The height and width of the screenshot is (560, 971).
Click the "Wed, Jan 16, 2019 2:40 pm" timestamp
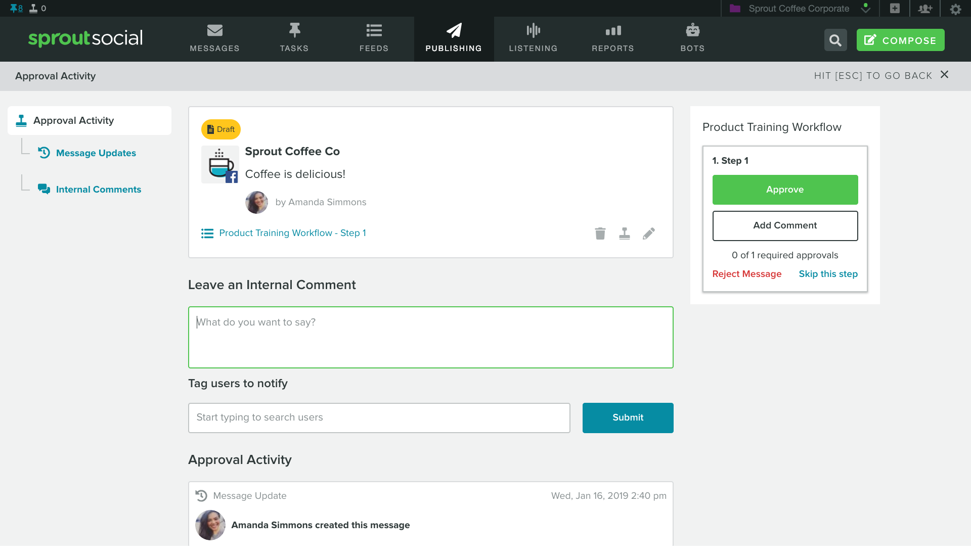tap(609, 496)
